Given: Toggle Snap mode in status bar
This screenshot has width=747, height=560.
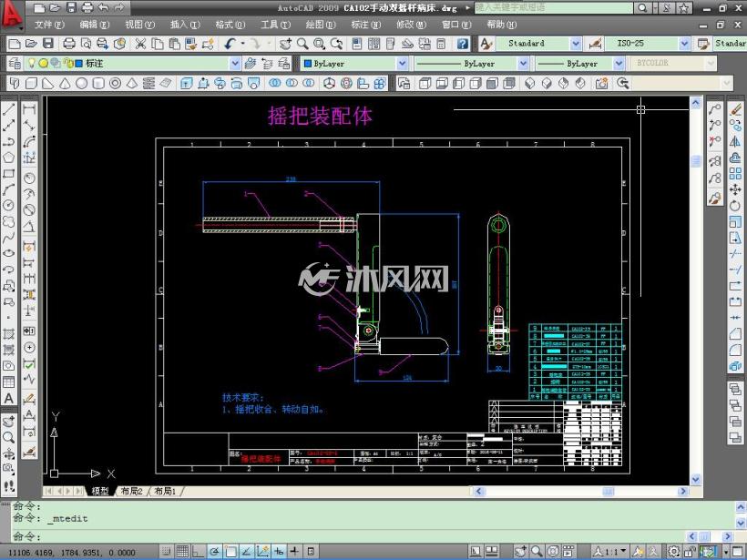Looking at the screenshot, I should coord(167,552).
